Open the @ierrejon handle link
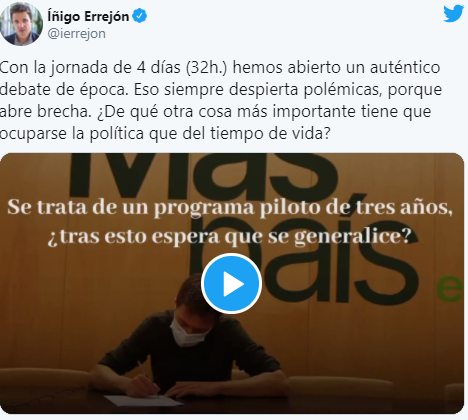Viewport: 468px width, 420px height. [x=76, y=34]
